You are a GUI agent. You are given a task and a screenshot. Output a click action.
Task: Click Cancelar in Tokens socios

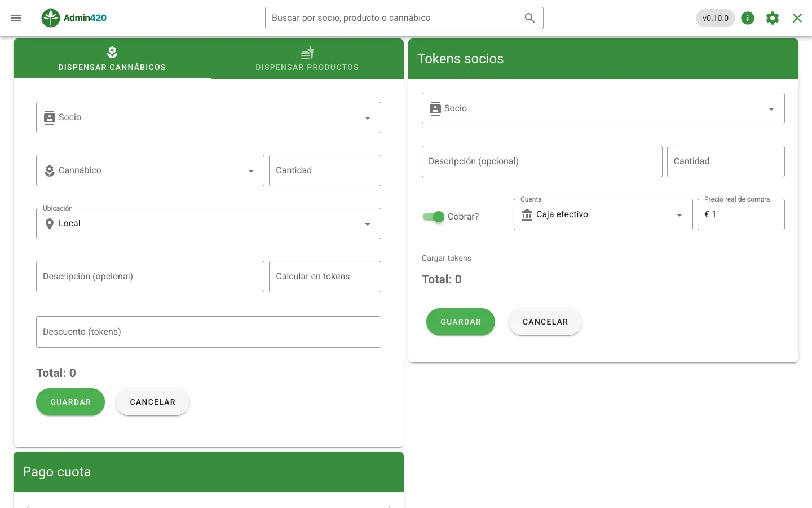pyautogui.click(x=545, y=322)
